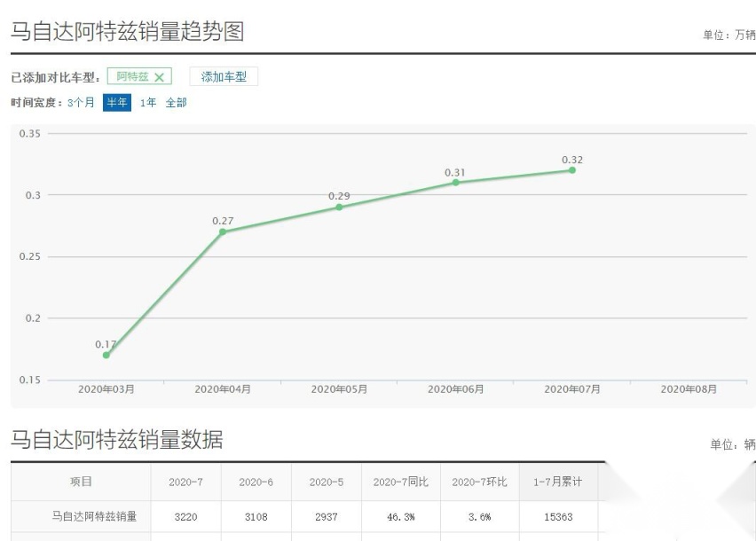
Task: Click the 3220 sales cell
Action: [185, 517]
